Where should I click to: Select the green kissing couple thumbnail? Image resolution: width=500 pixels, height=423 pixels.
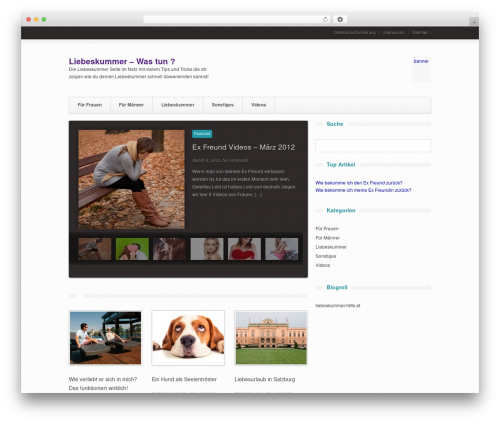(x=132, y=249)
